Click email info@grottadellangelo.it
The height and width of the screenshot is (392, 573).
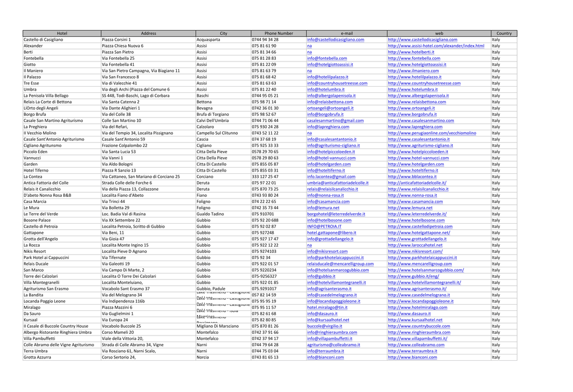[330, 239]
